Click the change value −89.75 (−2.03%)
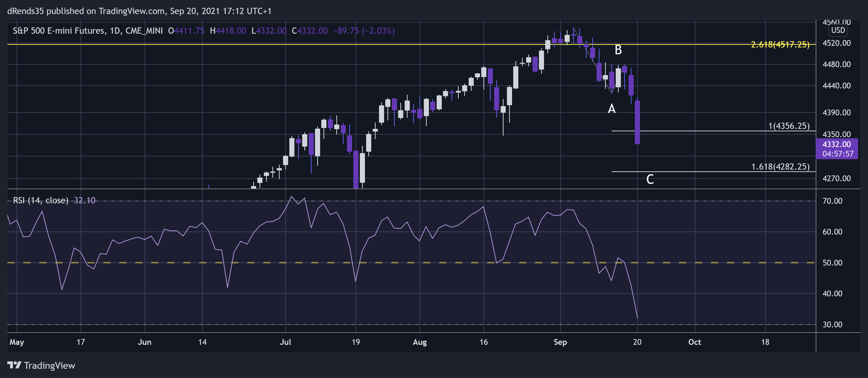This screenshot has height=378, width=868. tap(363, 31)
